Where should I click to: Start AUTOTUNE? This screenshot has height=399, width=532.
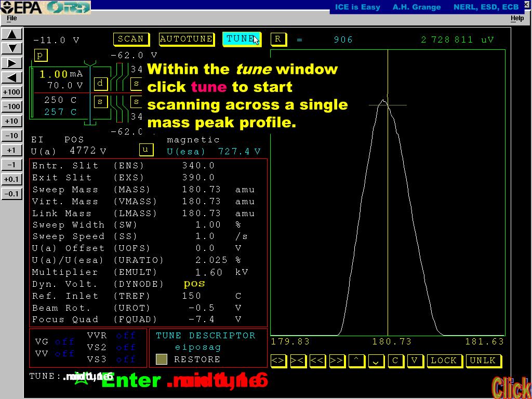[x=187, y=39]
